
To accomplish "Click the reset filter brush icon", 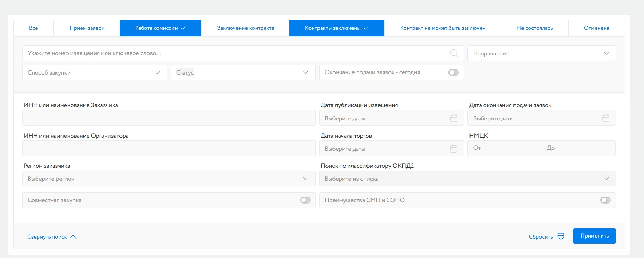I will coord(561,237).
